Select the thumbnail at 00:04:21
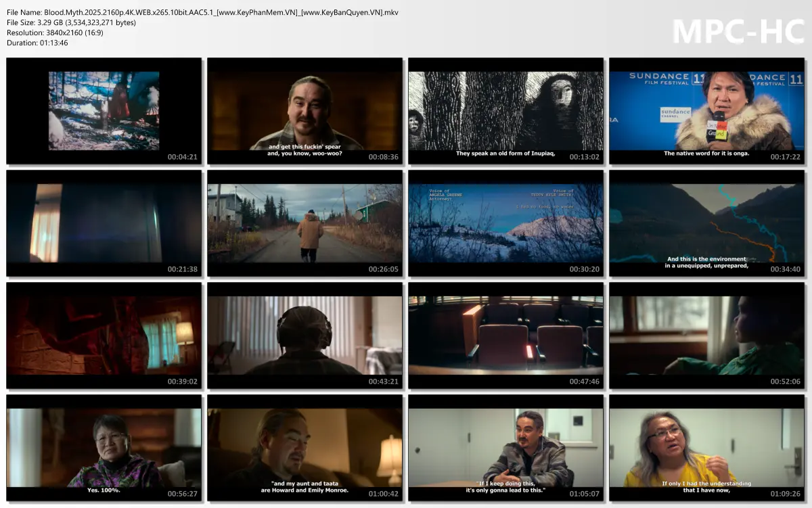 coord(104,111)
